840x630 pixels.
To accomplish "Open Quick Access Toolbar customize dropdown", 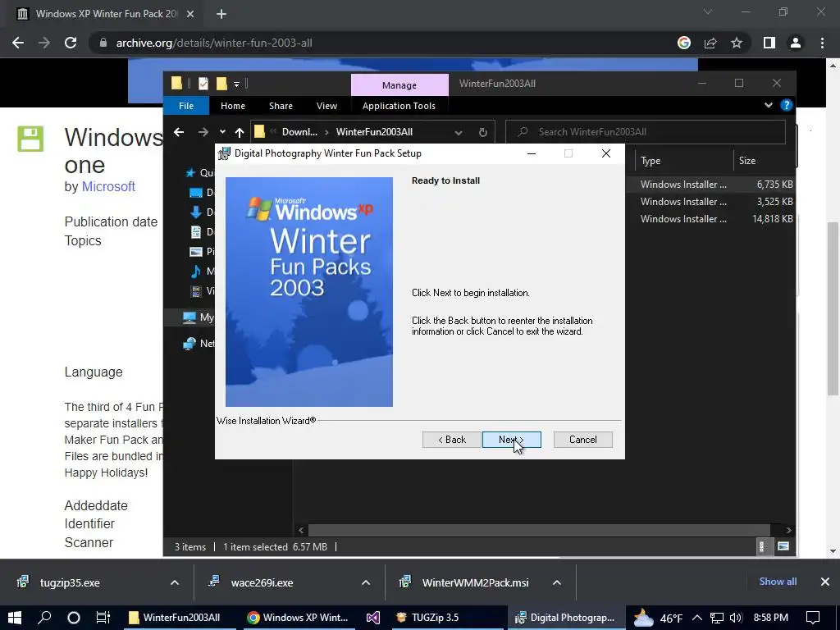I will 236,84.
